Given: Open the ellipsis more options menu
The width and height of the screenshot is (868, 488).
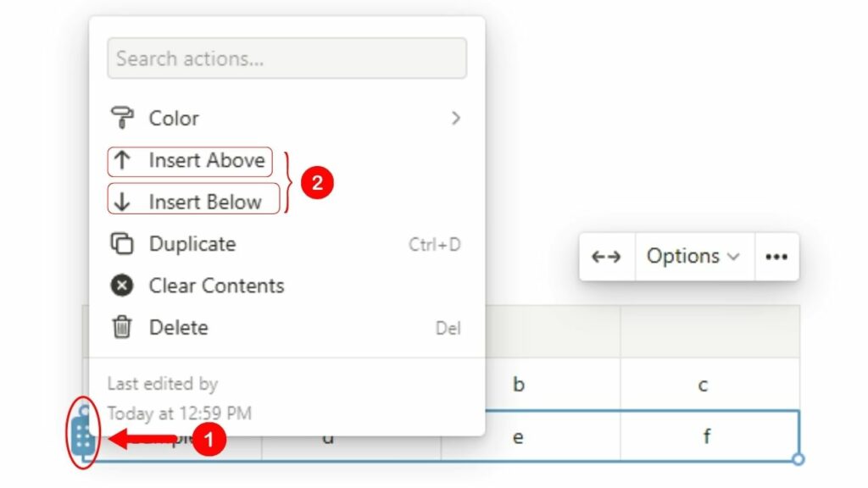Looking at the screenshot, I should [776, 256].
